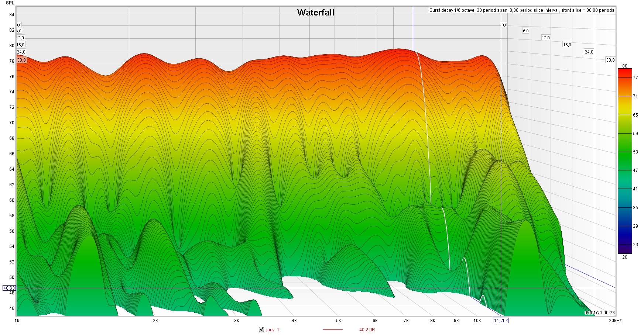644x335 pixels.
Task: Click the 20kHz frequency axis label
Action: (x=615, y=321)
